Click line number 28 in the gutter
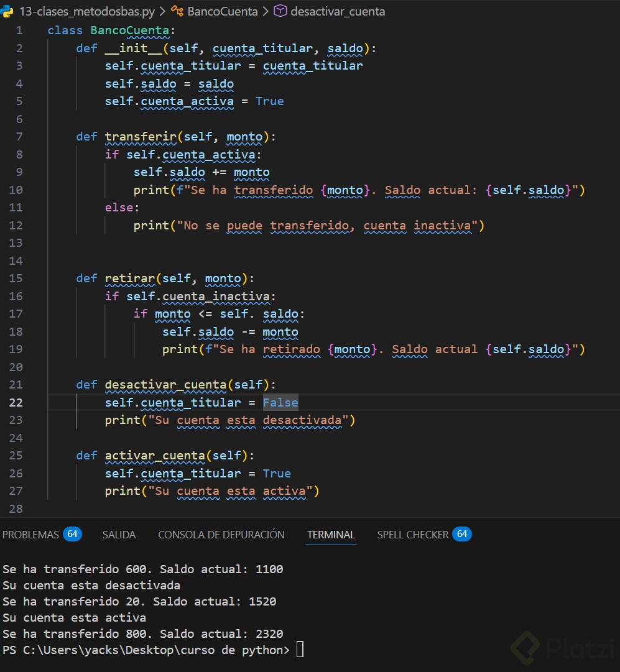620x672 pixels. [x=16, y=509]
